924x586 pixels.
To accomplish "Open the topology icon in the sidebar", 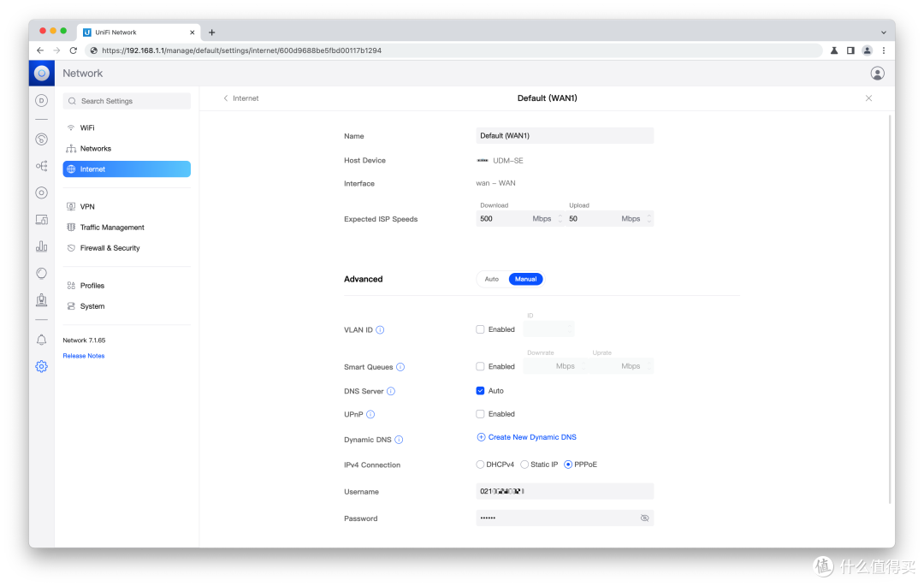I will pos(41,166).
